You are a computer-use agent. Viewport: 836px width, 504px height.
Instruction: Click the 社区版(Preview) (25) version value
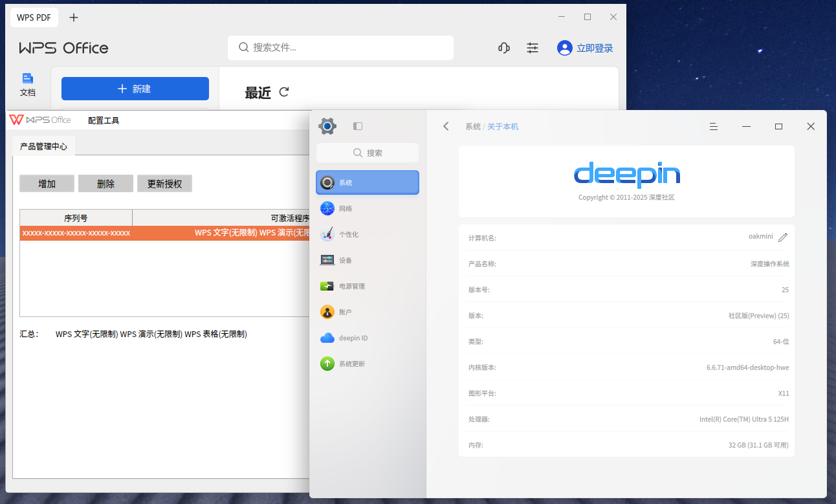pyautogui.click(x=758, y=316)
